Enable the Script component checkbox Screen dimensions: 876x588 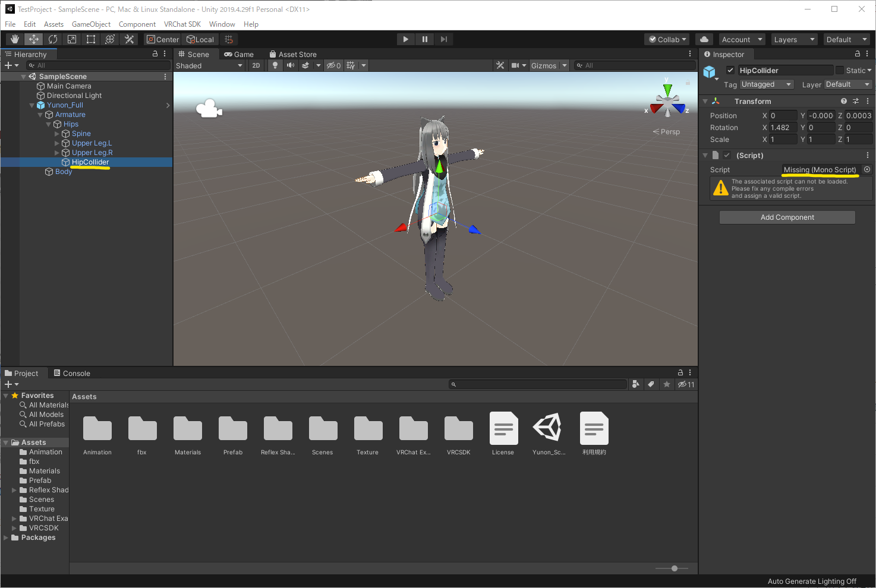click(x=727, y=155)
